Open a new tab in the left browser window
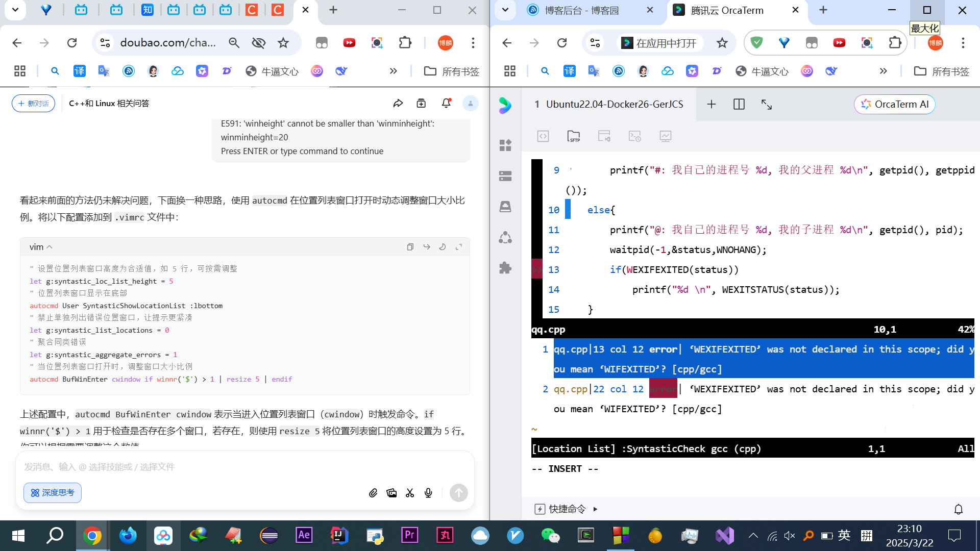This screenshot has height=551, width=980. click(333, 10)
